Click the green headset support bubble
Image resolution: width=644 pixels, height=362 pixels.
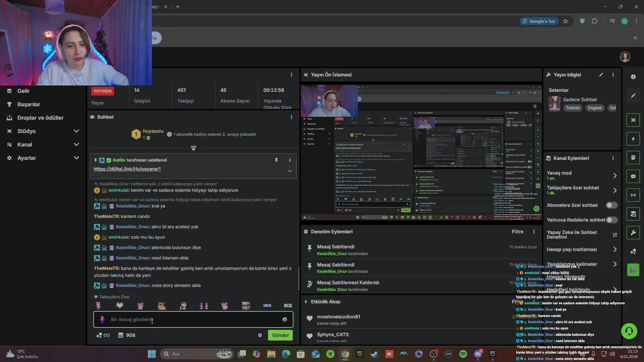pos(629,331)
